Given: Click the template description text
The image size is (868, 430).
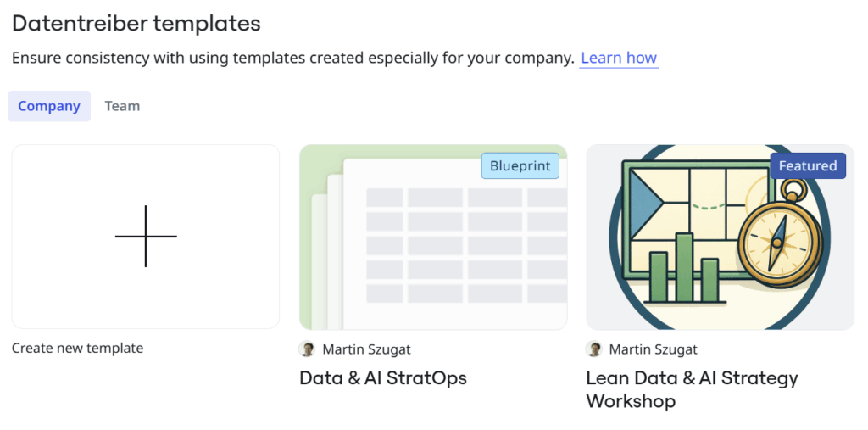Looking at the screenshot, I should [x=292, y=59].
